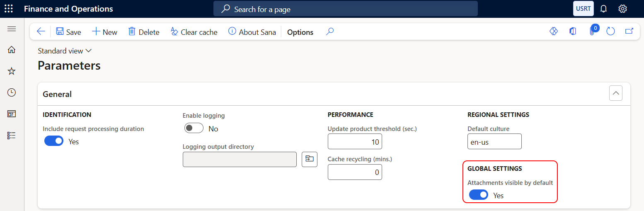Image resolution: width=644 pixels, height=211 pixels.
Task: Enable the logging toggle
Action: coord(194,129)
